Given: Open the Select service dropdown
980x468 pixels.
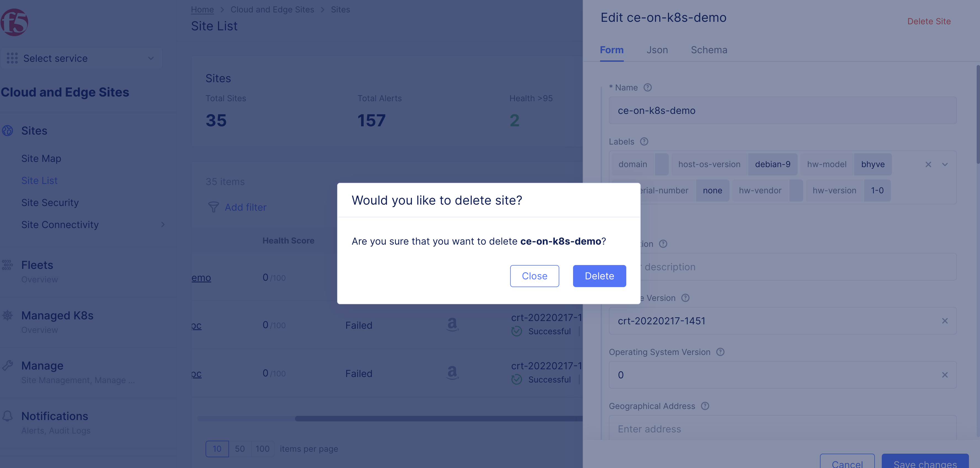Looking at the screenshot, I should (x=81, y=58).
